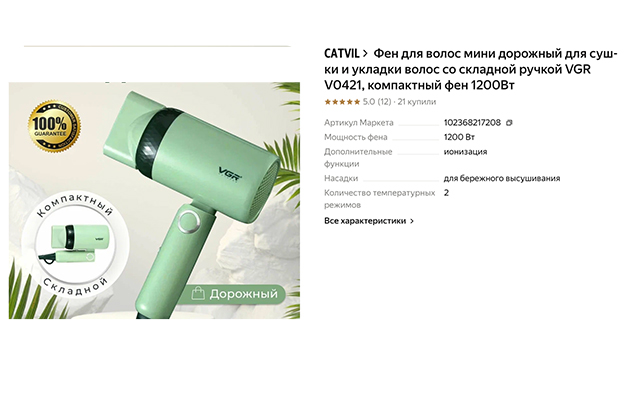Click the для бережного высушивания value

(x=502, y=178)
